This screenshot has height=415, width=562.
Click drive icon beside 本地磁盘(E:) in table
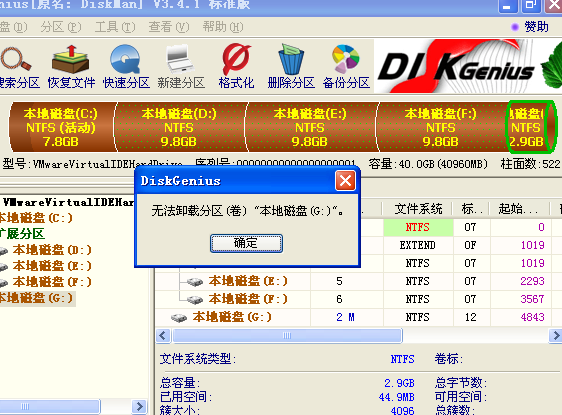tap(195, 282)
